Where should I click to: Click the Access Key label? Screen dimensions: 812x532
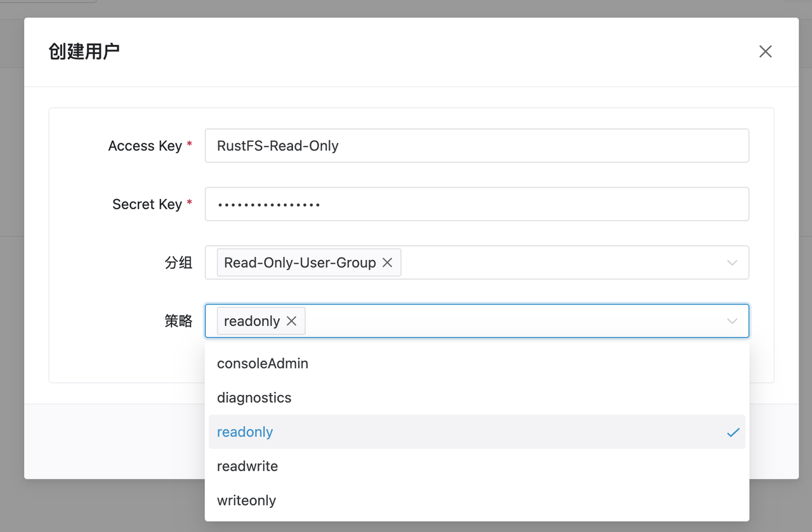[x=145, y=146]
